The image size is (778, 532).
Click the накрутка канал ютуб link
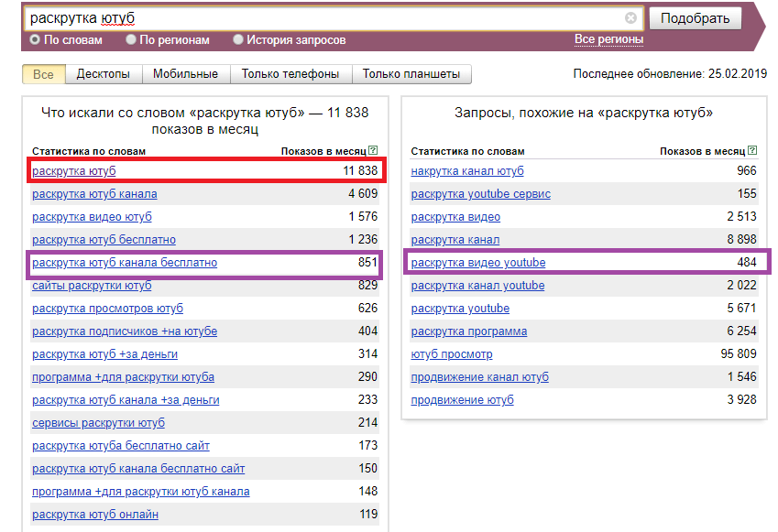[x=467, y=171]
